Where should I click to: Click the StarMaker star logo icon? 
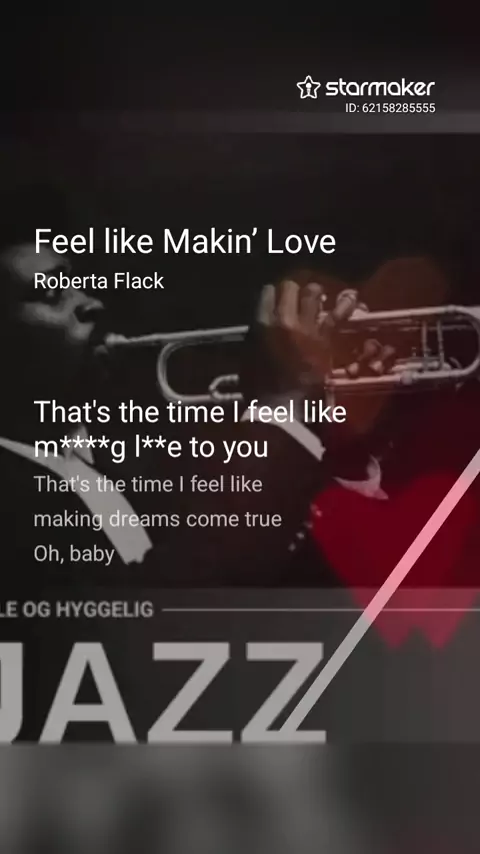pyautogui.click(x=308, y=87)
